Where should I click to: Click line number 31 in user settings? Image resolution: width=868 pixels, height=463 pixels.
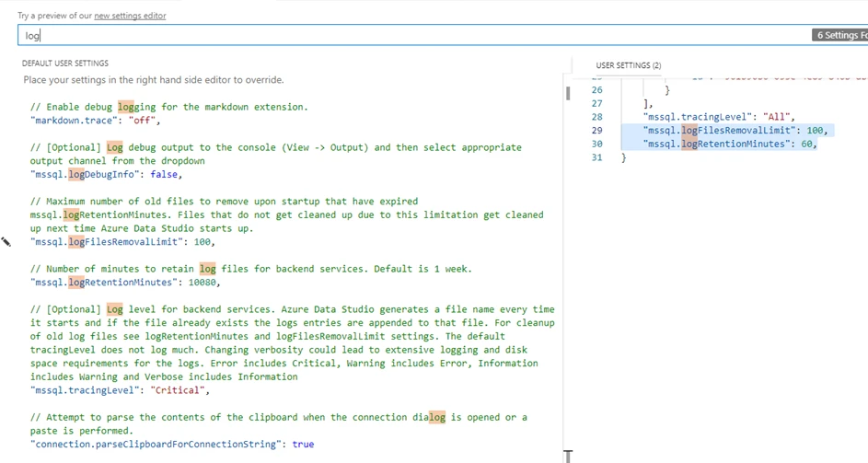596,157
